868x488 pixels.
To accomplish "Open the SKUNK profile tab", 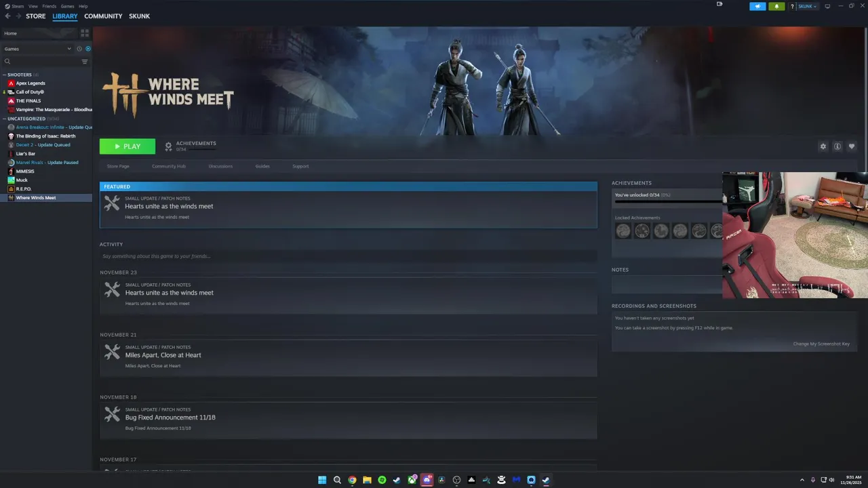I will (x=140, y=16).
